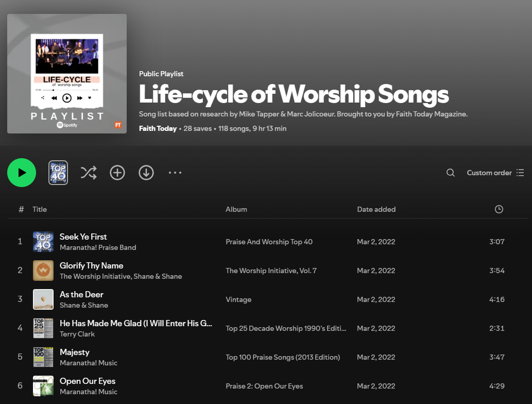The width and height of the screenshot is (532, 404).
Task: Click the 4:16 duration of As the Deer
Action: click(496, 299)
